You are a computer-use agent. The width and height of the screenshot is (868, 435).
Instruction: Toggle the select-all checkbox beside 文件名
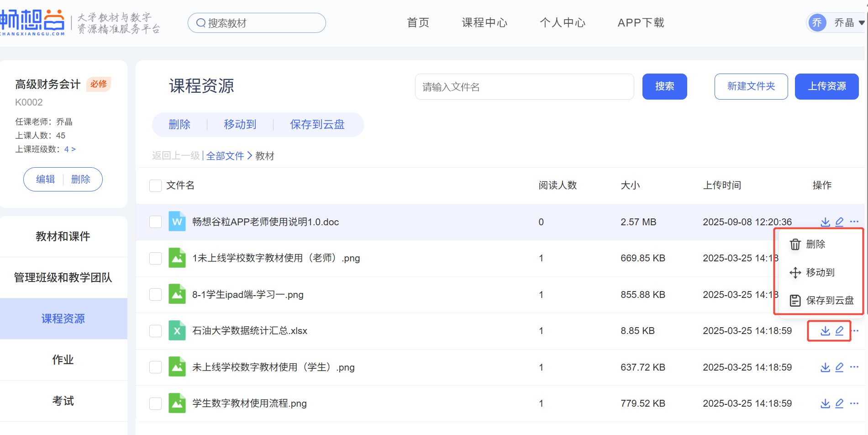[155, 186]
